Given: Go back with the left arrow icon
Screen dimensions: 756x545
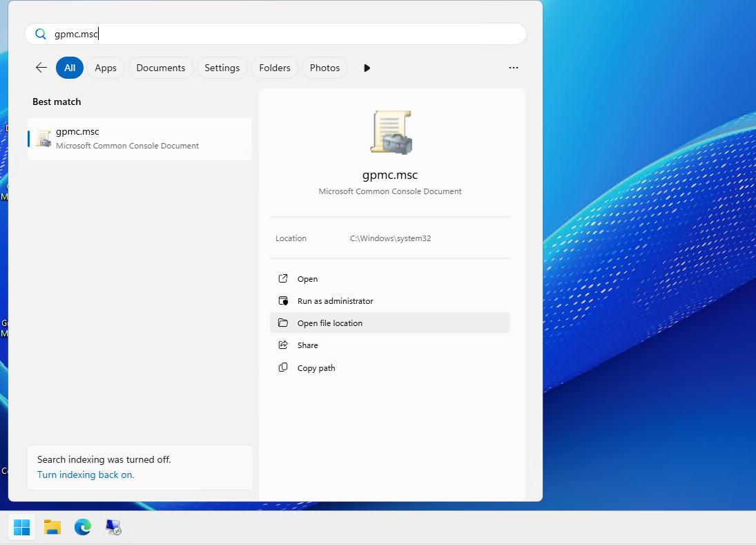Looking at the screenshot, I should click(x=41, y=68).
